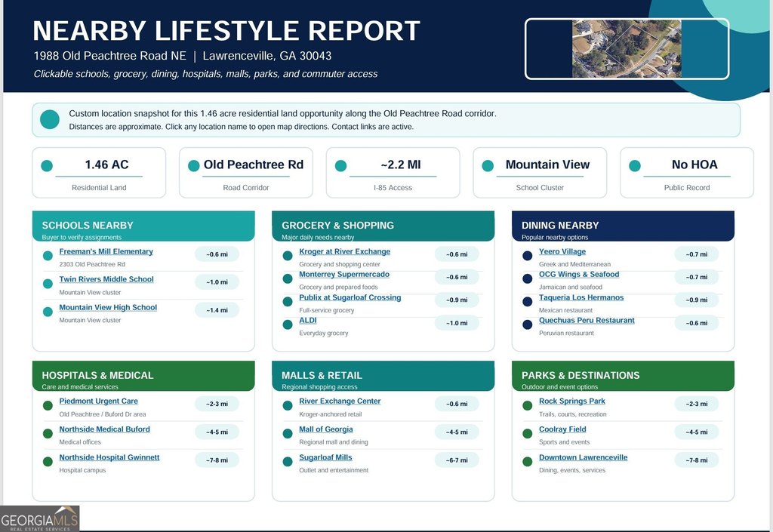
Task: Click the ~1.4 mi badge for Mountain View High
Action: (x=217, y=310)
